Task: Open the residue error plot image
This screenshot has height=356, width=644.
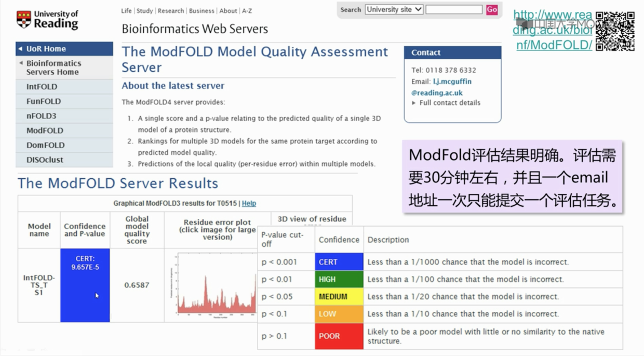Action: coord(214,285)
